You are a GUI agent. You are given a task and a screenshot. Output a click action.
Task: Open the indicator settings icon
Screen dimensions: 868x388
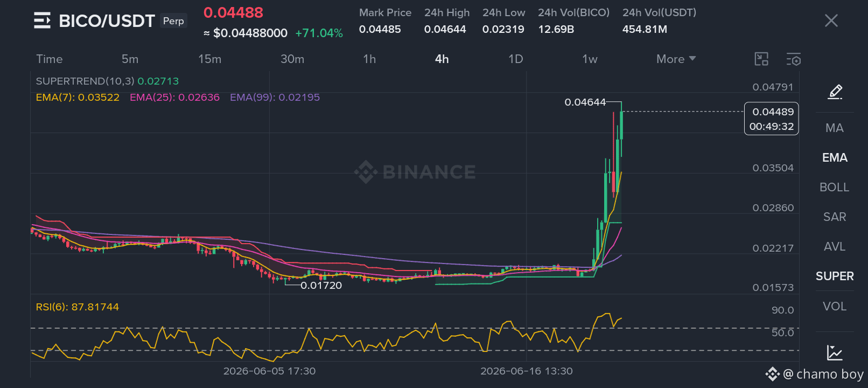point(794,59)
